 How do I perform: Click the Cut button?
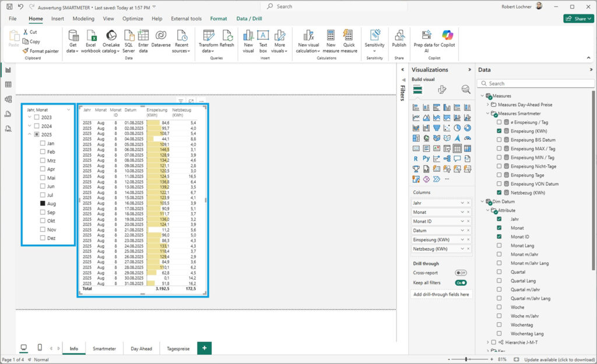point(30,32)
